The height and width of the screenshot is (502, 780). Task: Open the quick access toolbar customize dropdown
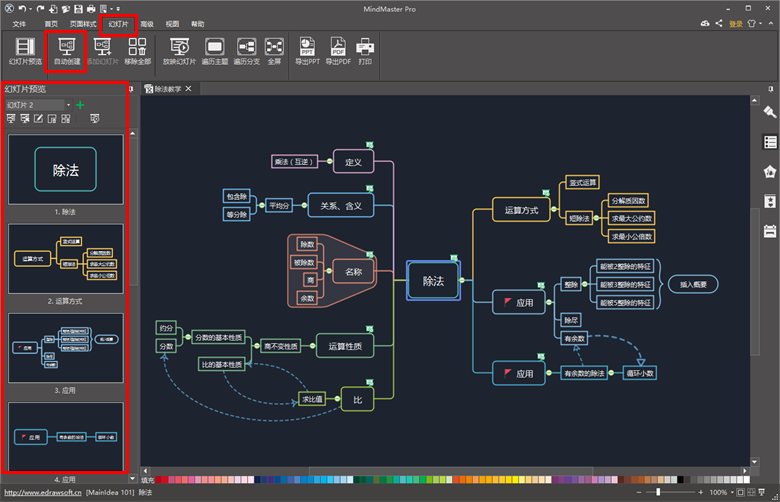(x=118, y=8)
